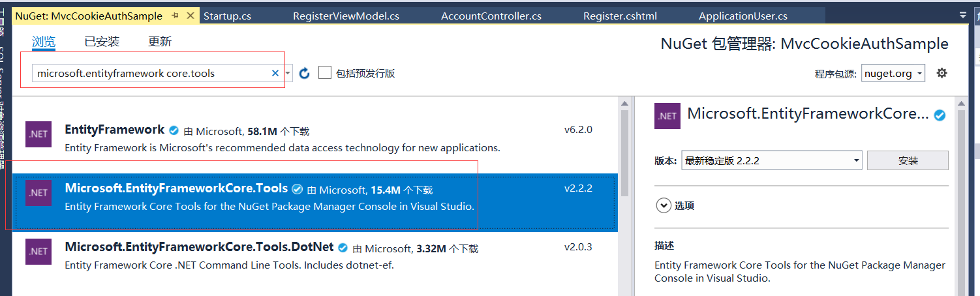
Task: Open the Register.cshtml document tab
Action: pos(620,16)
